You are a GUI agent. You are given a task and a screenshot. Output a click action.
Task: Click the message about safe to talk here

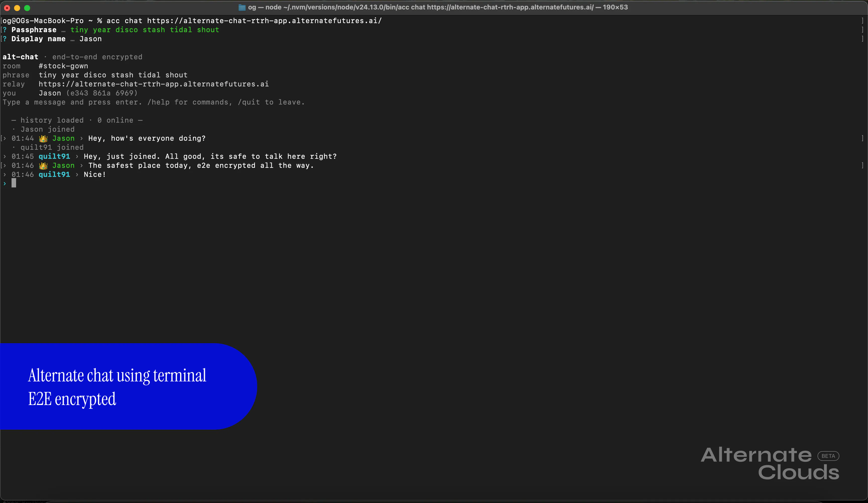(210, 157)
